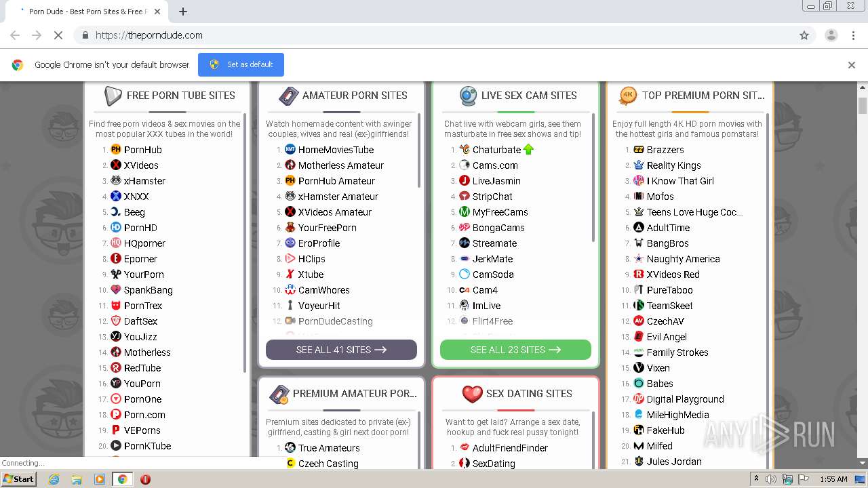Screen dimensions: 868x488
Task: Open the Beeg link
Action: pos(134,212)
